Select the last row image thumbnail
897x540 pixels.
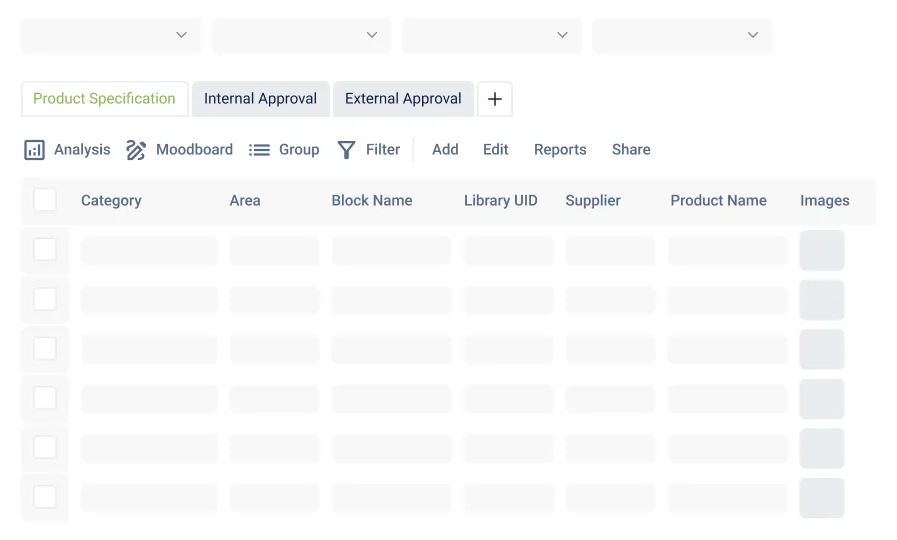click(822, 498)
